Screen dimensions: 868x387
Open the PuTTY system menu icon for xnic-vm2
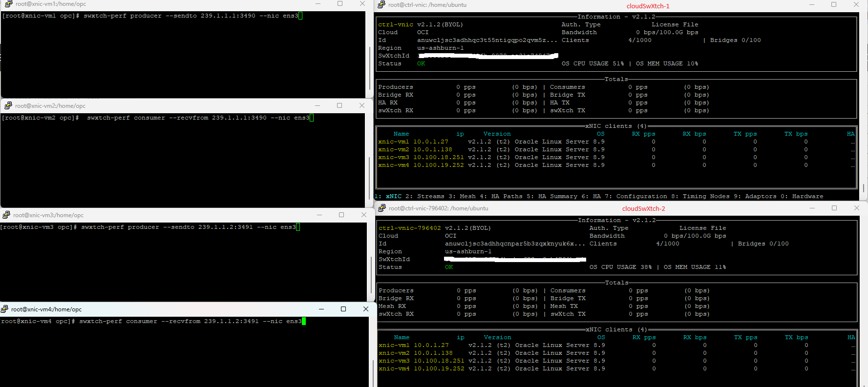point(8,105)
